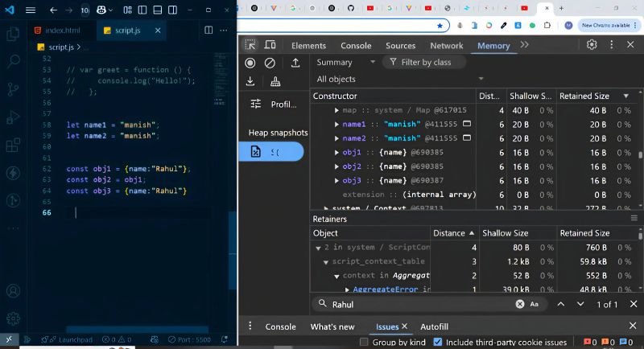The width and height of the screenshot is (644, 349).
Task: Open VS Code Source Control view
Action: tap(13, 90)
